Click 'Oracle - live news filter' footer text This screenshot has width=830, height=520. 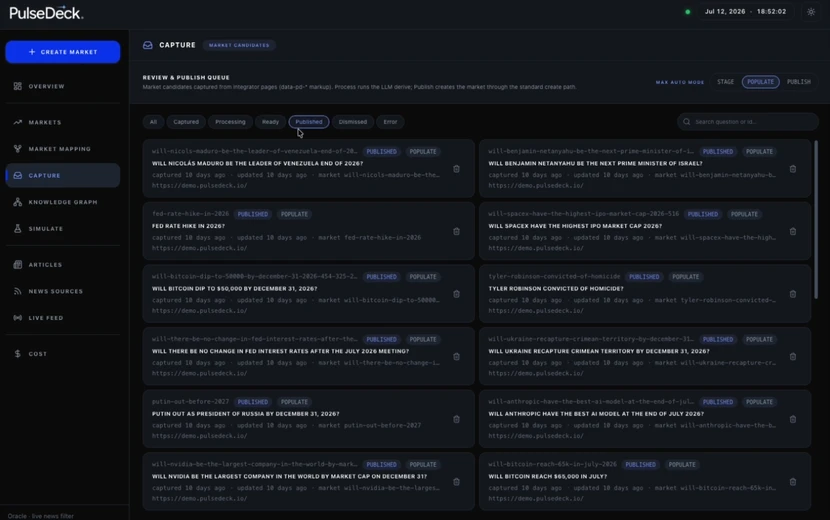click(x=41, y=516)
